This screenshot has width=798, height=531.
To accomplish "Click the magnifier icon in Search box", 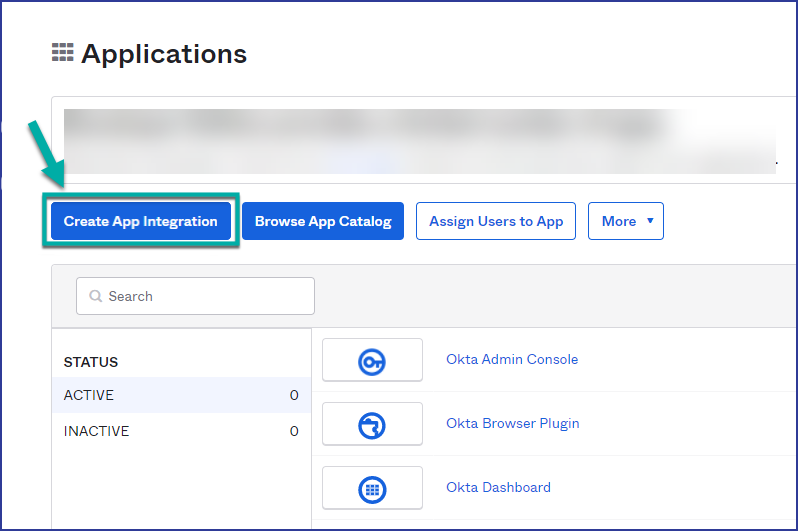I will (x=96, y=297).
